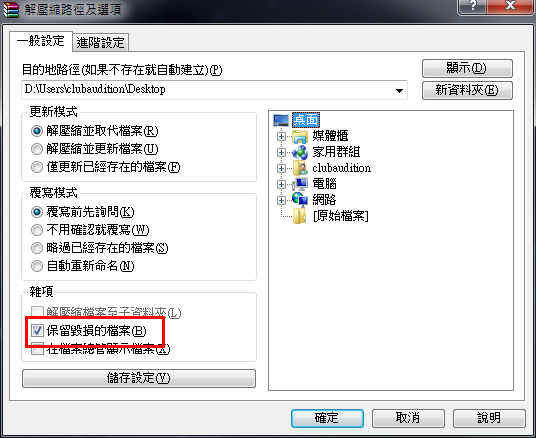Choose 不用確認就覆寫 overwrite option
The height and width of the screenshot is (438, 536).
click(x=37, y=230)
